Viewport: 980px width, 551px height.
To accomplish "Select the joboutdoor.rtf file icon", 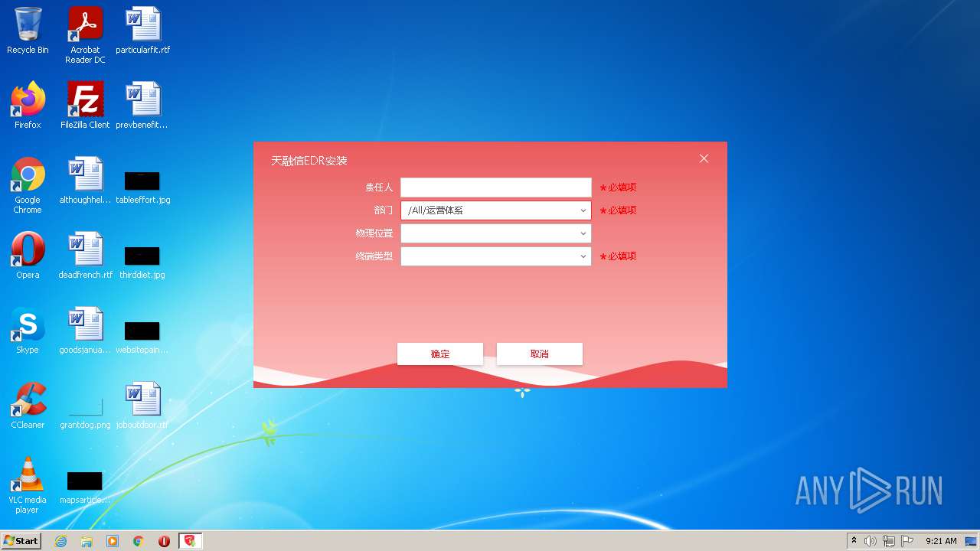I will [142, 406].
